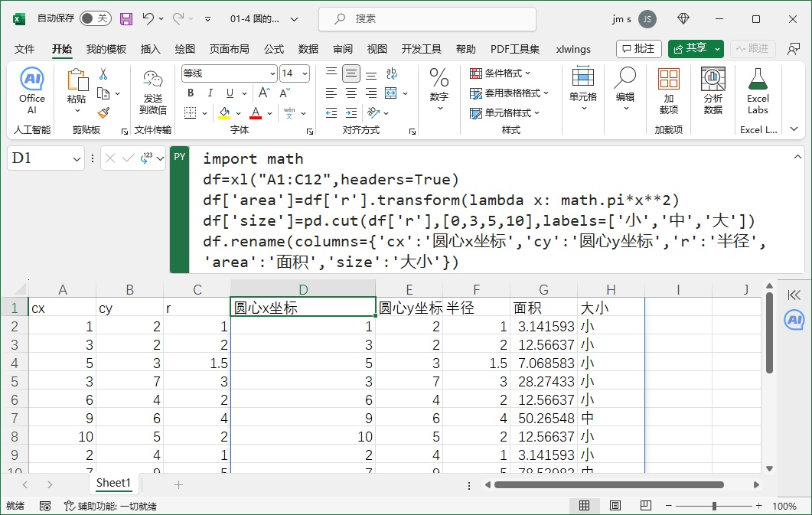Click the Copy icon

pos(103,93)
